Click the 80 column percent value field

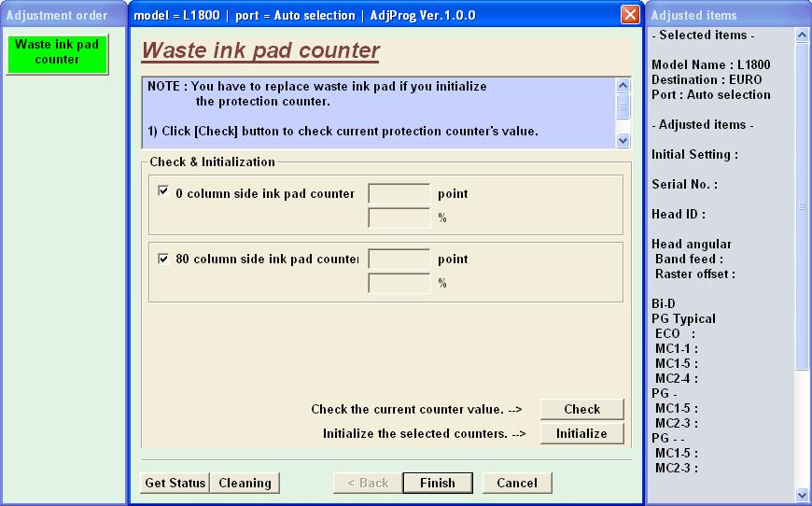pos(399,283)
